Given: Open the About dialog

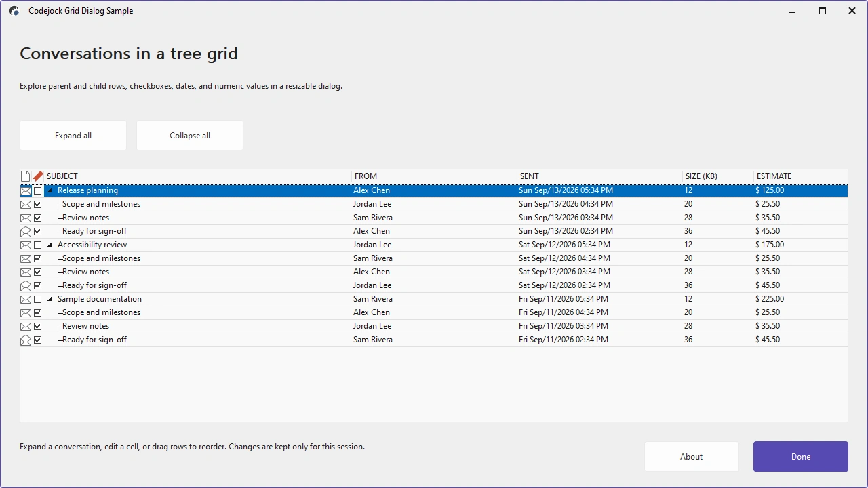Looking at the screenshot, I should point(692,457).
